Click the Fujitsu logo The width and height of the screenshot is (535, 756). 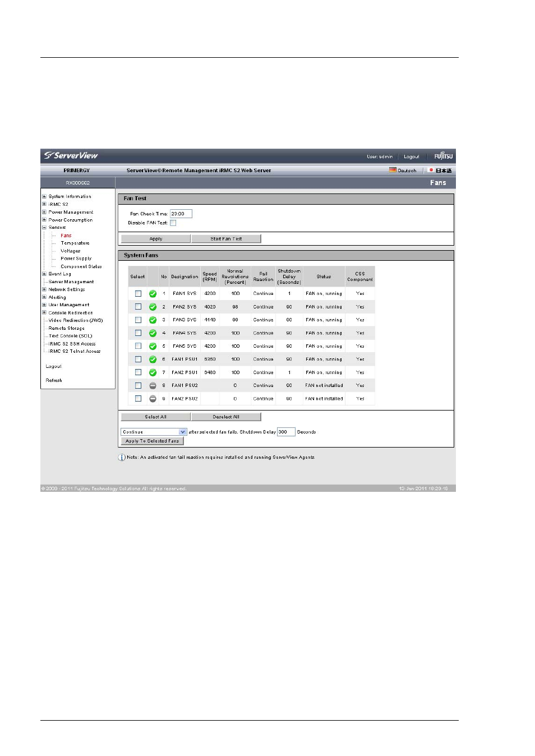[x=443, y=156]
